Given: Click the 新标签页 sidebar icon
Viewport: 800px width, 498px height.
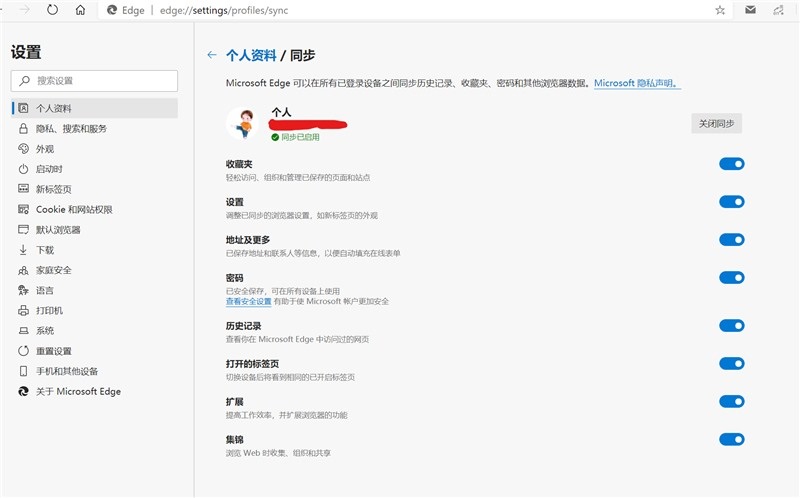Looking at the screenshot, I should pyautogui.click(x=23, y=189).
